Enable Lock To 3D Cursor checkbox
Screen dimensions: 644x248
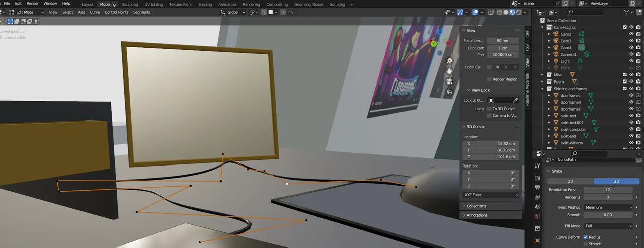tap(489, 109)
